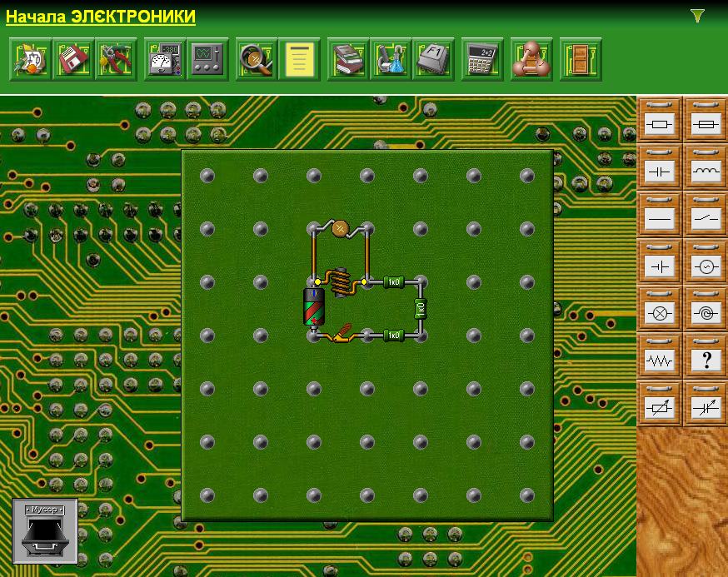This screenshot has height=577, width=728.
Task: Save the circuit with the floppy disk icon
Action: pyautogui.click(x=73, y=59)
